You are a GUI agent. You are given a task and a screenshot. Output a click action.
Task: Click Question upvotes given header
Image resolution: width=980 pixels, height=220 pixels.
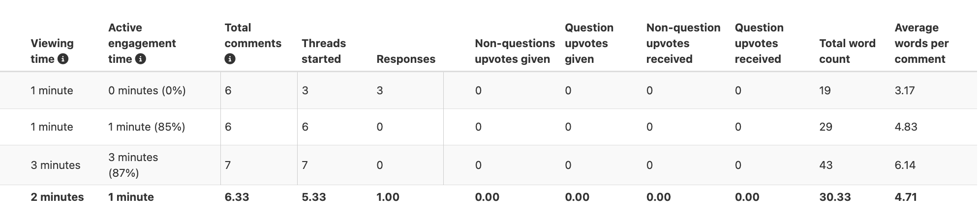[x=589, y=43]
